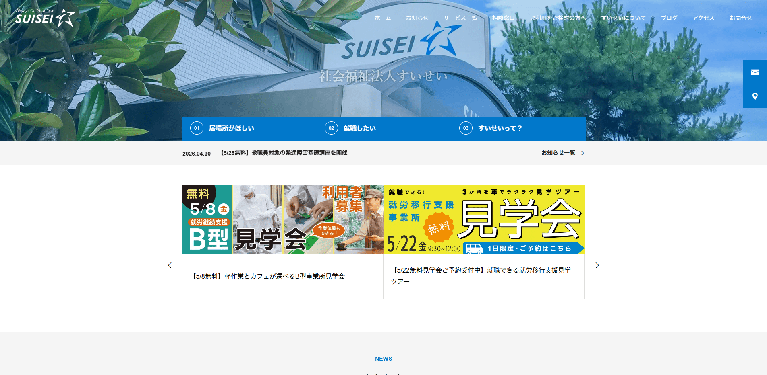Open the first (leftmost) header menu item
This screenshot has width=767, height=375.
point(383,18)
